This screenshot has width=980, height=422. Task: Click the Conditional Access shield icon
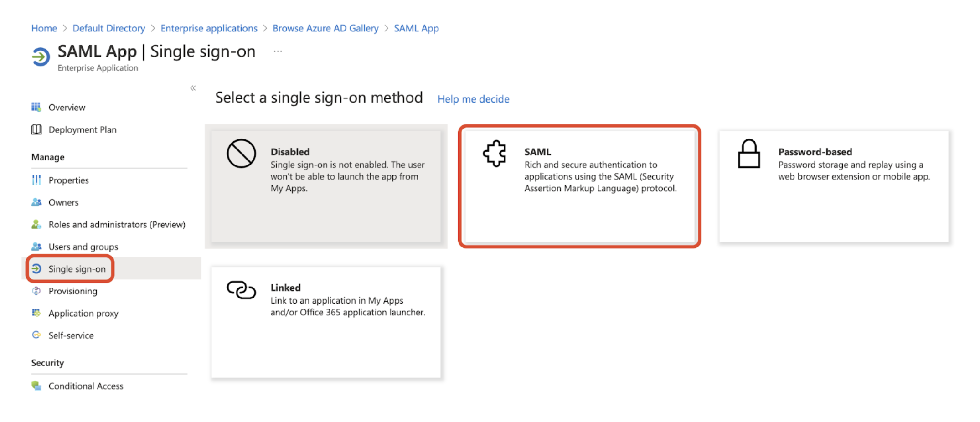point(36,386)
